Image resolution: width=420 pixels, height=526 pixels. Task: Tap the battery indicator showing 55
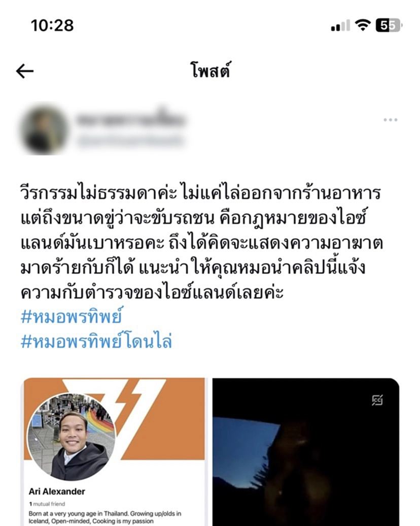pos(389,25)
